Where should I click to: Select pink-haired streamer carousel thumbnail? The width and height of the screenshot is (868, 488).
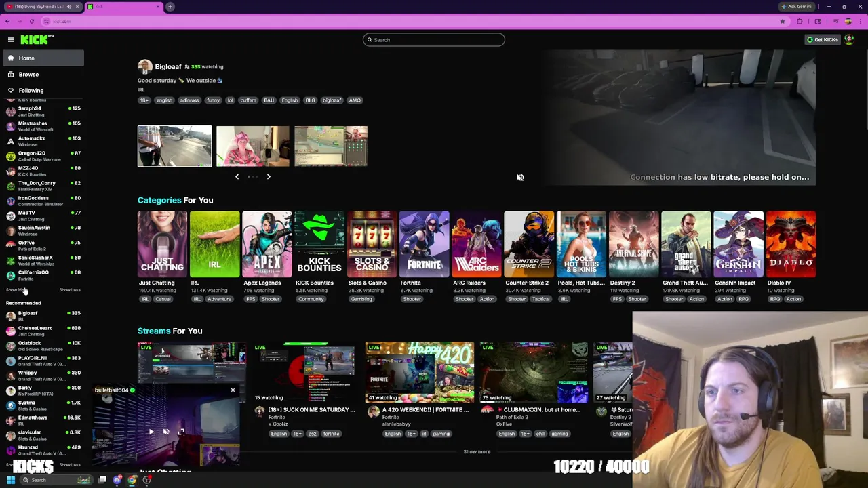[x=253, y=146]
